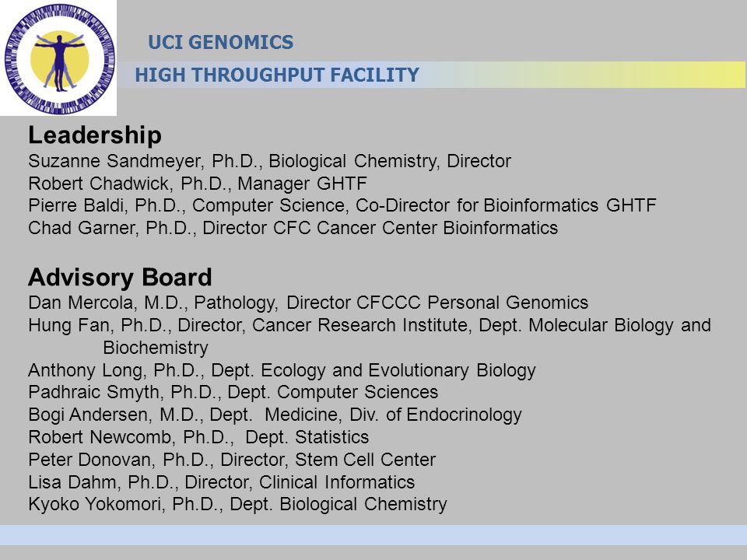Click the Chad Garner Bioinformatics line
The image size is (747, 560).
[293, 228]
